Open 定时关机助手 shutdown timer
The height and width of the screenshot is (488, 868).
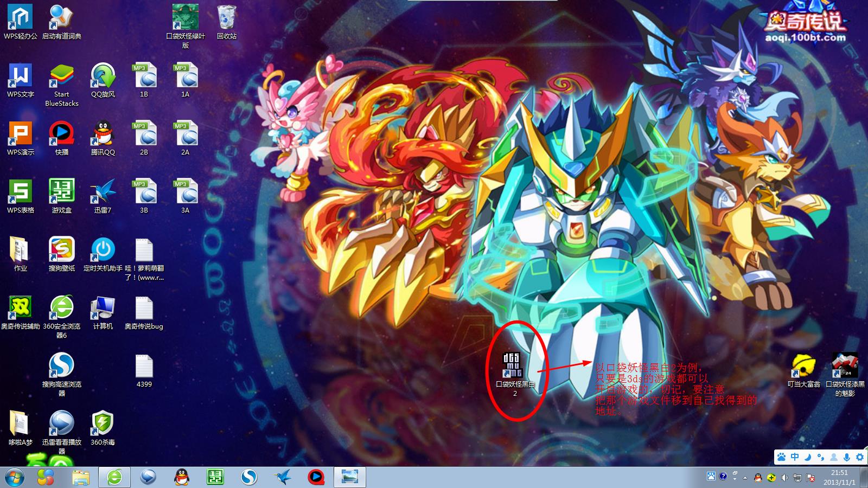pyautogui.click(x=103, y=254)
